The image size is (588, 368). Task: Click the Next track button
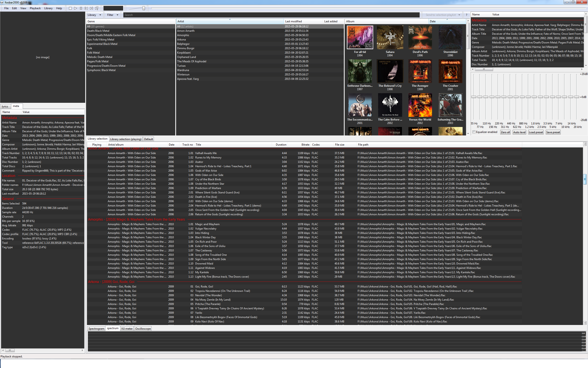point(92,8)
